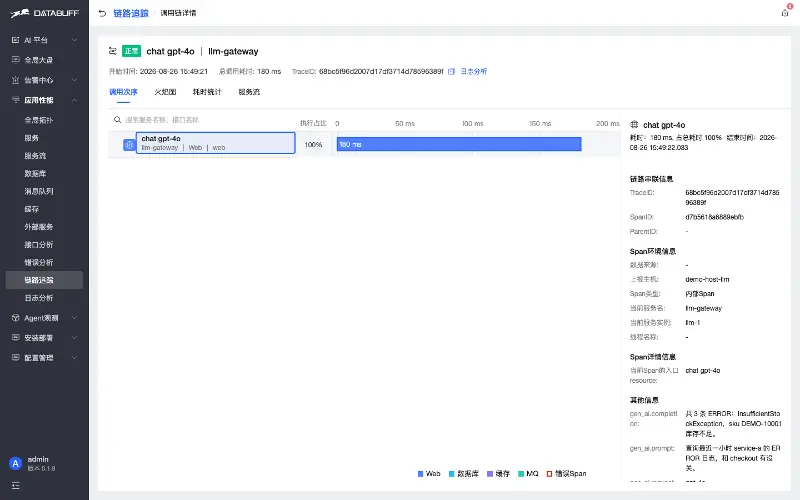The image size is (800, 500).
Task: Open the 日志分析 link next to TraceID
Action: (474, 71)
